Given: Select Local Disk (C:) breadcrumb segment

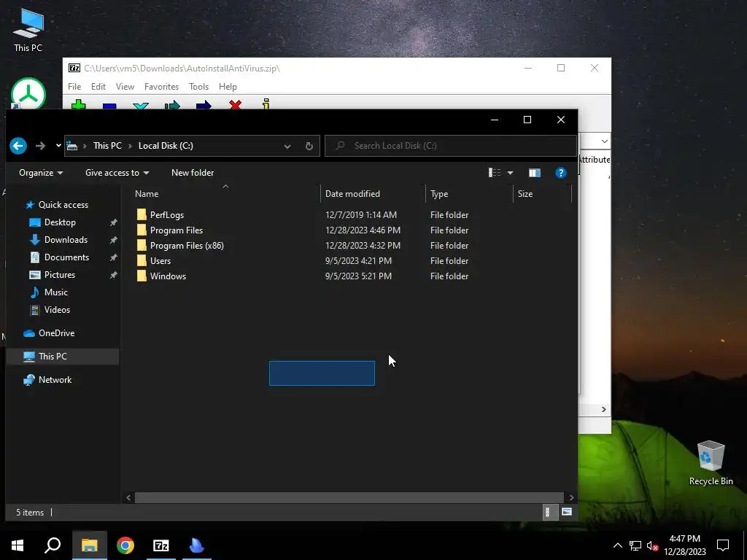Looking at the screenshot, I should (x=166, y=146).
